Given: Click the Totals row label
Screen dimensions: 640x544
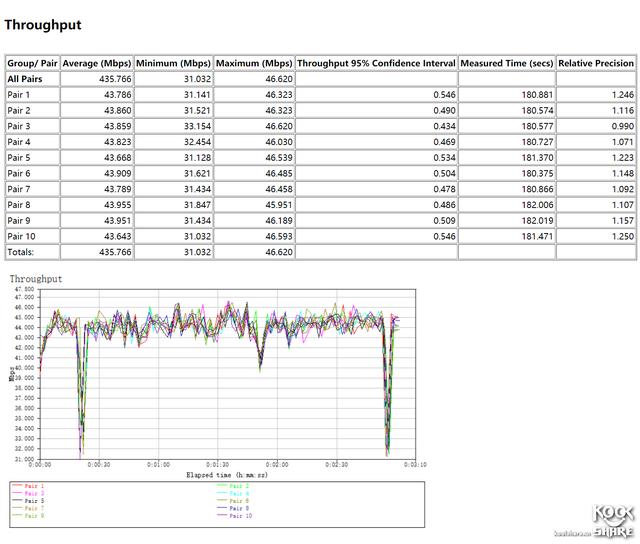Looking at the screenshot, I should coord(20,252).
